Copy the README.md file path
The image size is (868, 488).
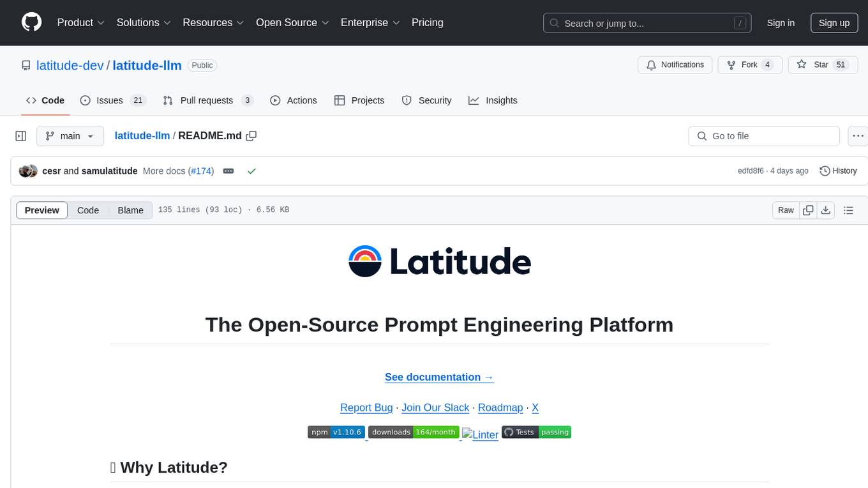tap(251, 136)
